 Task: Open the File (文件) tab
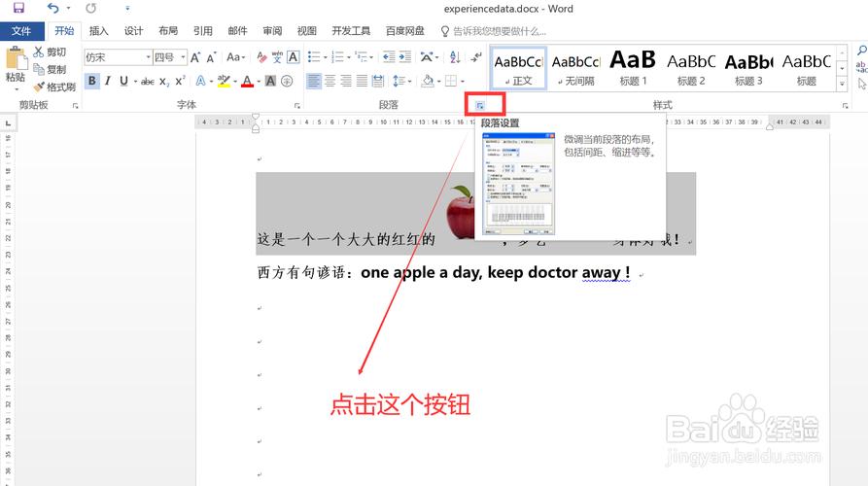[21, 31]
